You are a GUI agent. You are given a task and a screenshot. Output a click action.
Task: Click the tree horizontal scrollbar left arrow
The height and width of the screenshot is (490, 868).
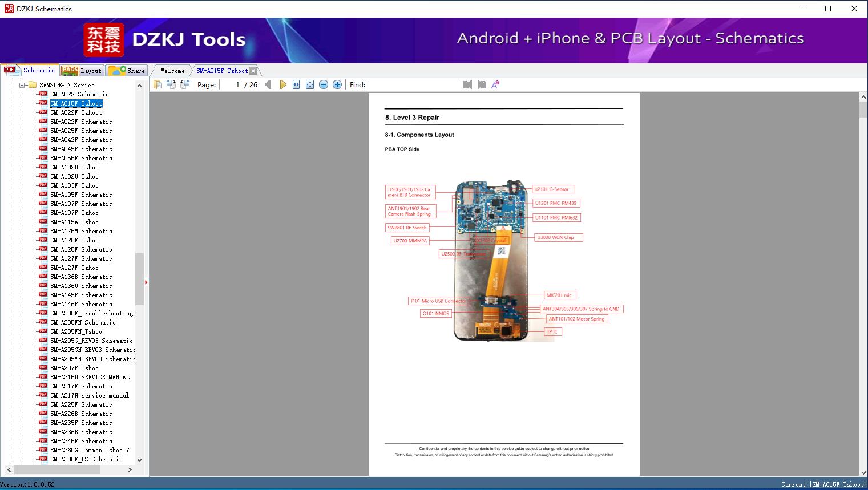[x=9, y=469]
